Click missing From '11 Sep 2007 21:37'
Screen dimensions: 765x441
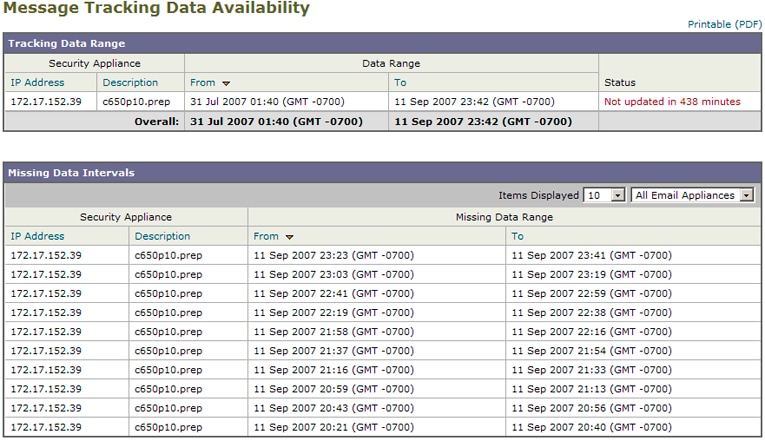click(x=334, y=350)
